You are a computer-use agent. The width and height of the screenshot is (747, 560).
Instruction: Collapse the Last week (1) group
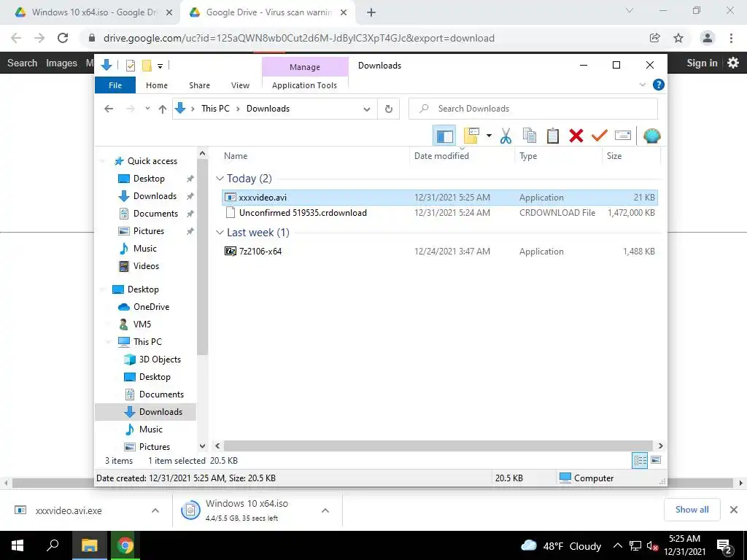pos(220,233)
